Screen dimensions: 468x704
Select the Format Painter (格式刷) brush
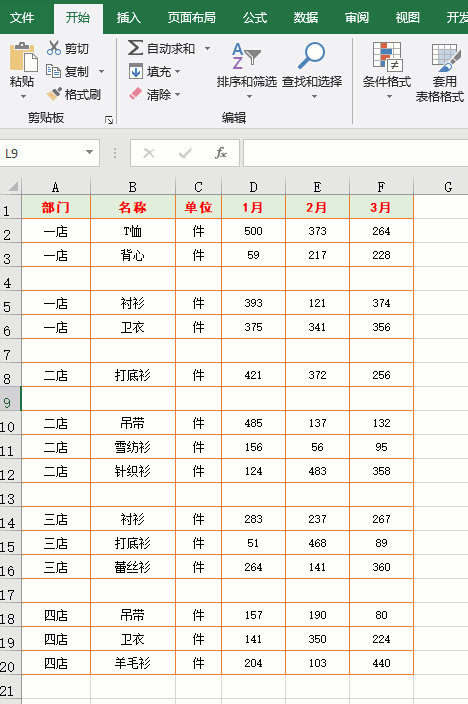tap(54, 94)
